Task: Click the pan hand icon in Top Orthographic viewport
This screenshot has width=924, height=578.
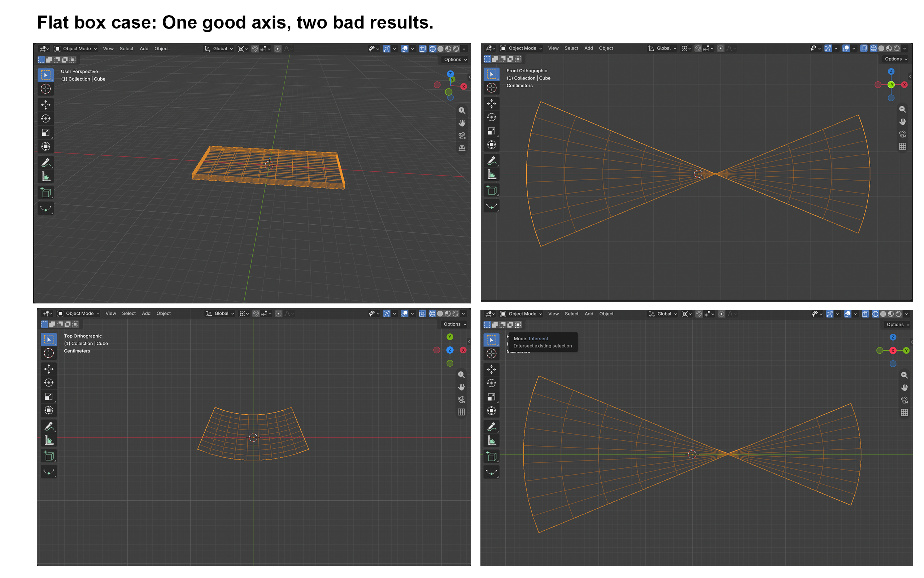Action: point(461,387)
